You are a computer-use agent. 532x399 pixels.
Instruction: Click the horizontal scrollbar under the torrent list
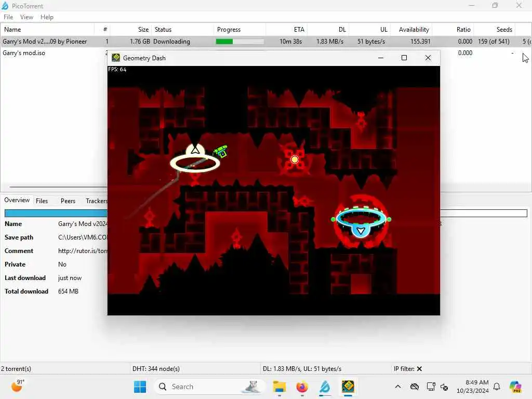point(58,187)
